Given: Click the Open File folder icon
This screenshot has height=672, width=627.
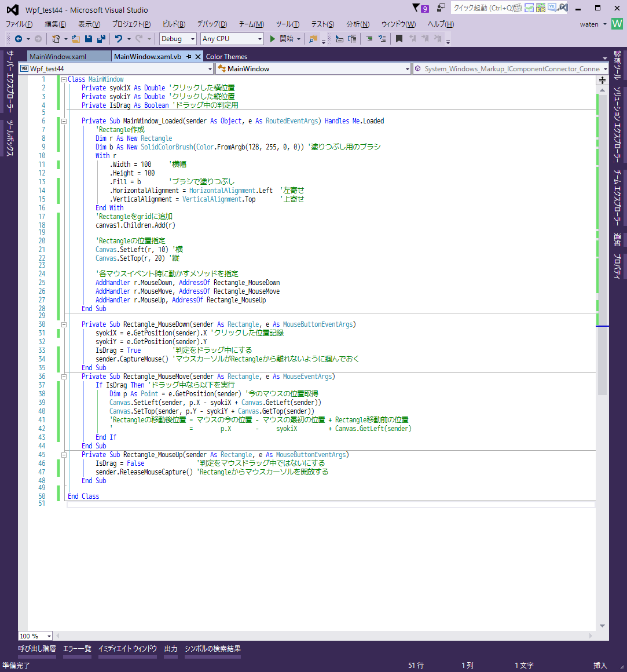Looking at the screenshot, I should tap(76, 39).
